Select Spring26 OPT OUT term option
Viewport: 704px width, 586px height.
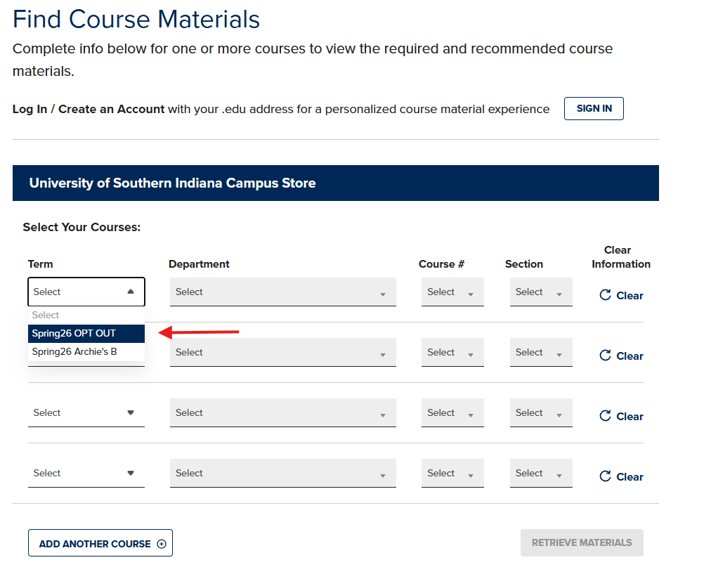(86, 333)
